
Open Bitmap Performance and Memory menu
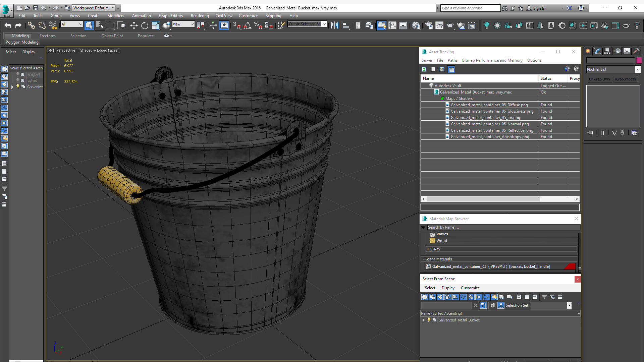tap(492, 60)
